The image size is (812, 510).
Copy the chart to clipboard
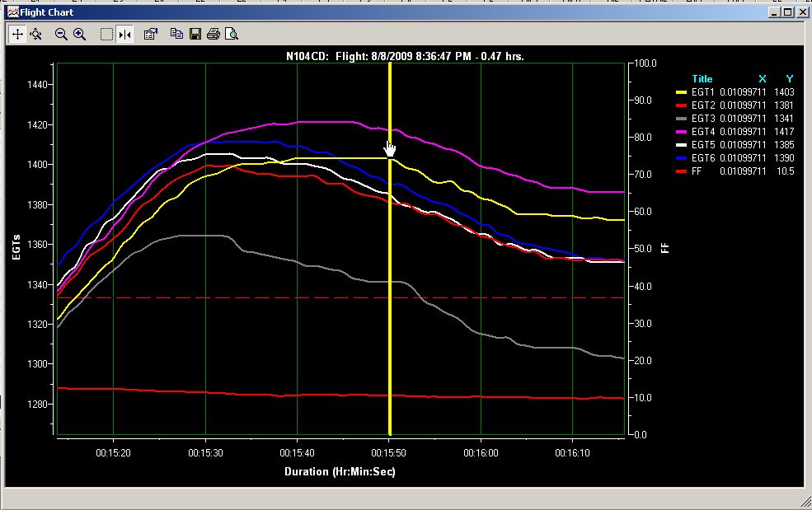(x=176, y=34)
